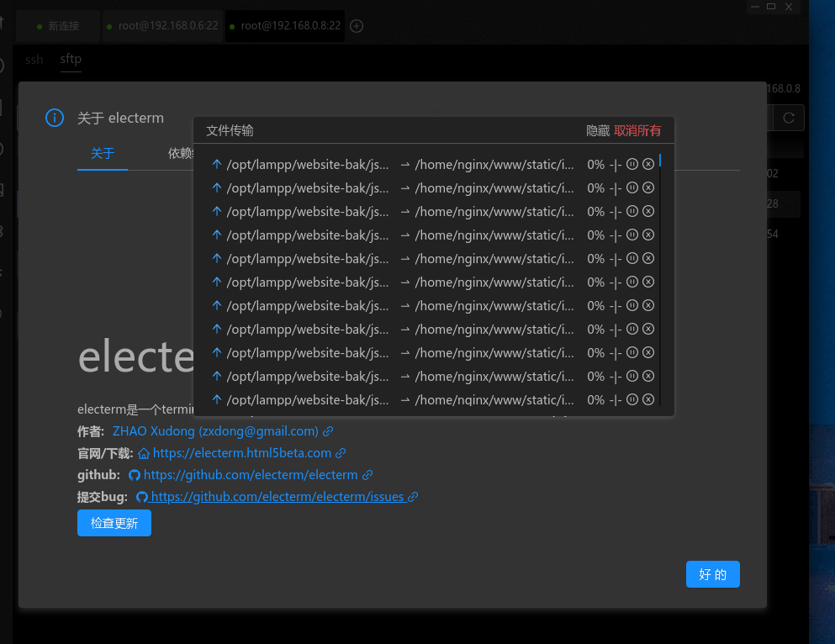The width and height of the screenshot is (835, 644).
Task: Click the 文件传输 panel title
Action: click(230, 131)
